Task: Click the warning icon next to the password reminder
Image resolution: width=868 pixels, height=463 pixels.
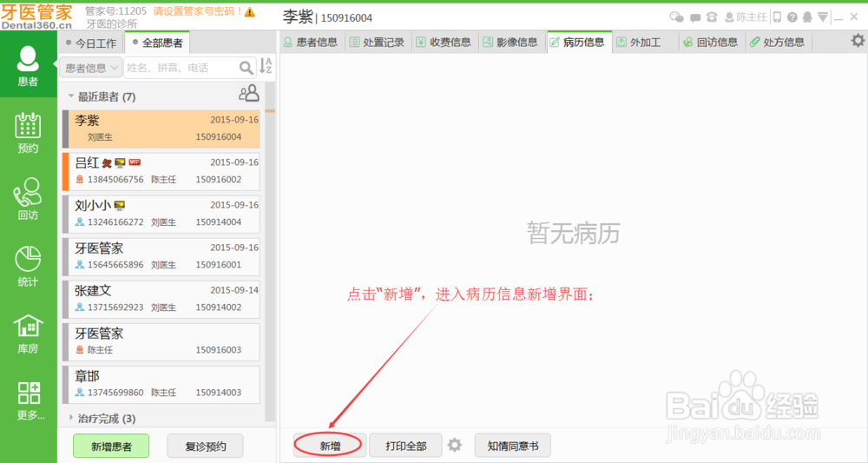Action: click(250, 11)
